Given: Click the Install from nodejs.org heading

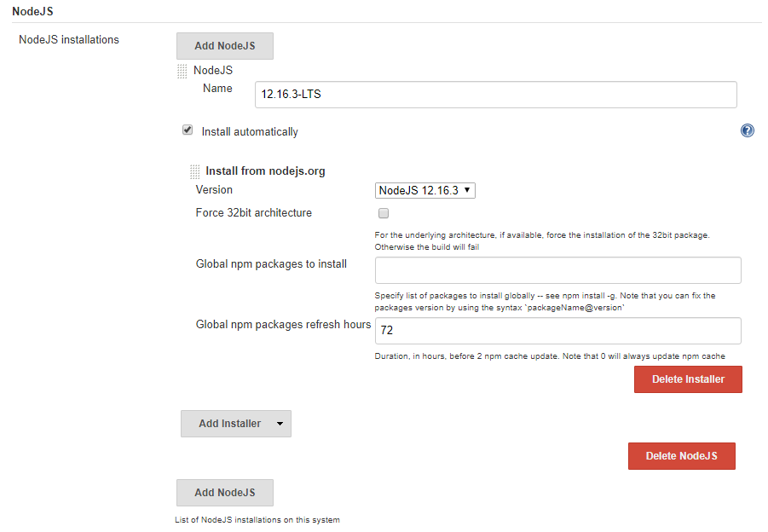Looking at the screenshot, I should 265,171.
